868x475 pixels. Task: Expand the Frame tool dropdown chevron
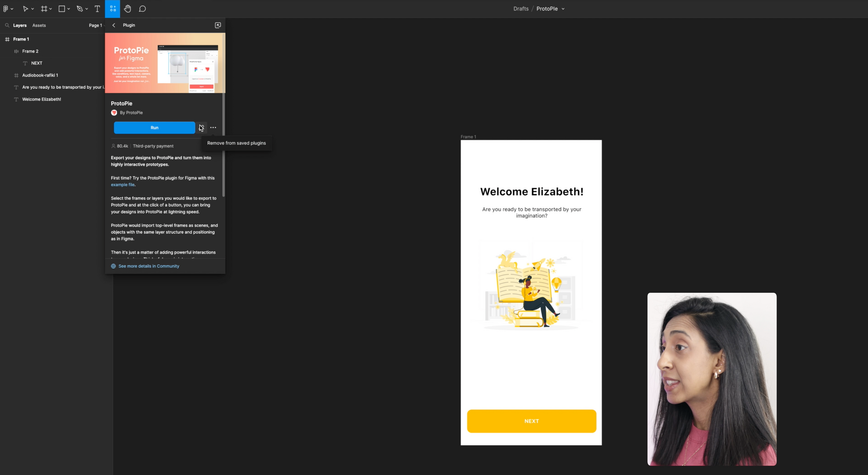[51, 9]
